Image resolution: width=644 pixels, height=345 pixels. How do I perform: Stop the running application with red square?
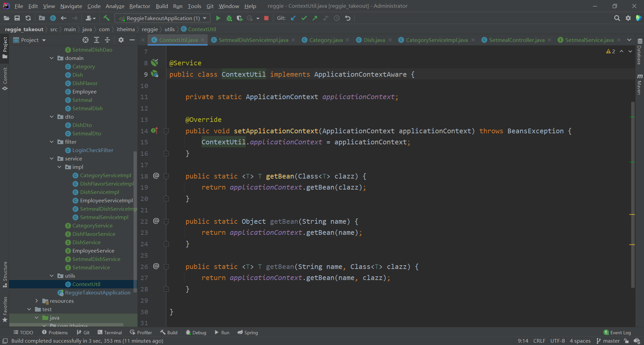point(266,18)
